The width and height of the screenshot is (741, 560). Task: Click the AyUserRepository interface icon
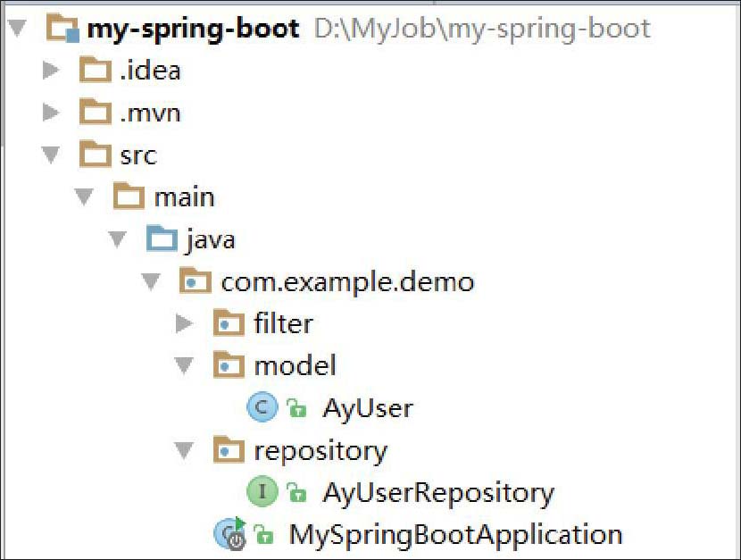(x=262, y=491)
